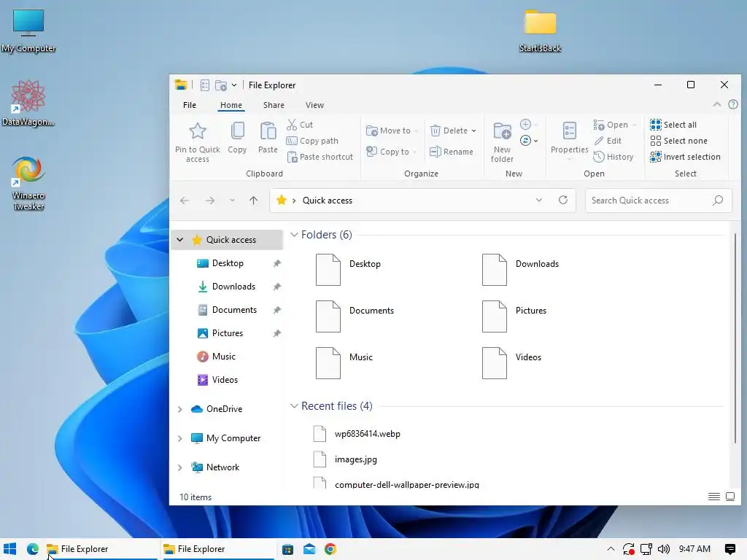Click Edit in Open group
This screenshot has width=747, height=560.
point(608,141)
